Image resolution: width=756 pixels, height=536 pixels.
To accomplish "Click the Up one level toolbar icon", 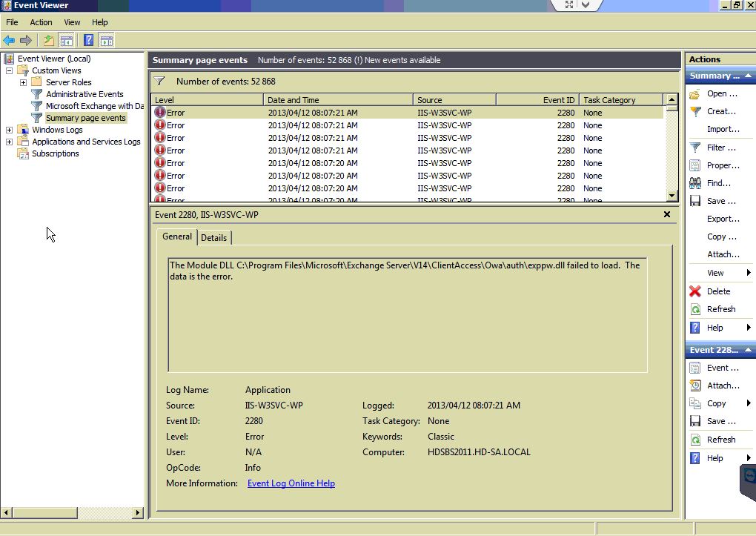I will [x=48, y=41].
